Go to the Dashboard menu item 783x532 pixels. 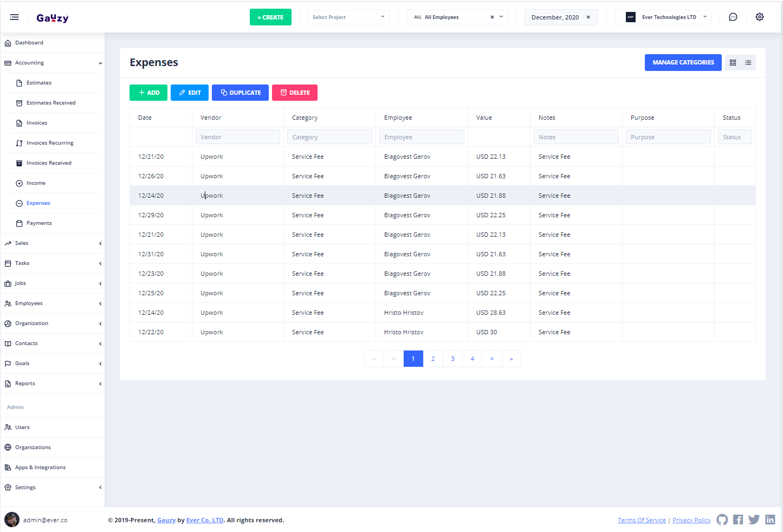coord(29,43)
